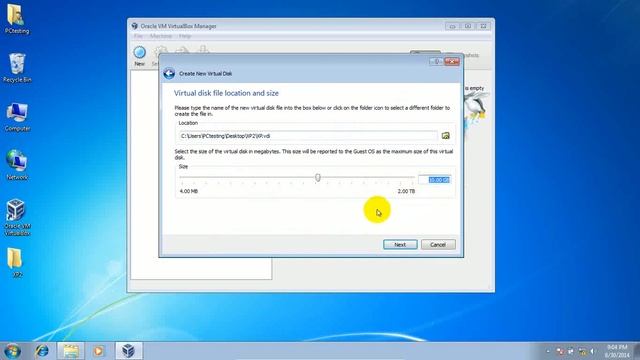This screenshot has height=360, width=640.
Task: Click the disk size value box
Action: point(435,180)
